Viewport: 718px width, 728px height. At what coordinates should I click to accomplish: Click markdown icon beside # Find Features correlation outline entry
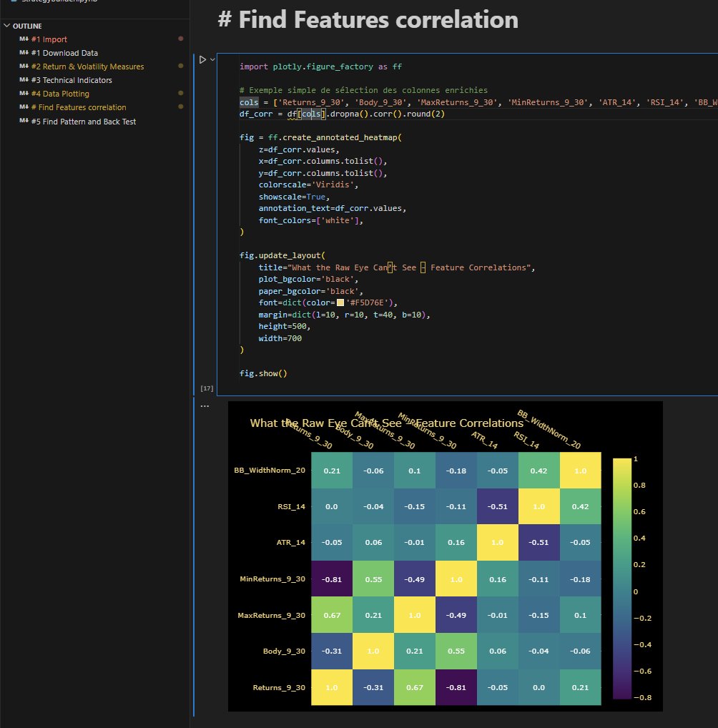coord(24,107)
